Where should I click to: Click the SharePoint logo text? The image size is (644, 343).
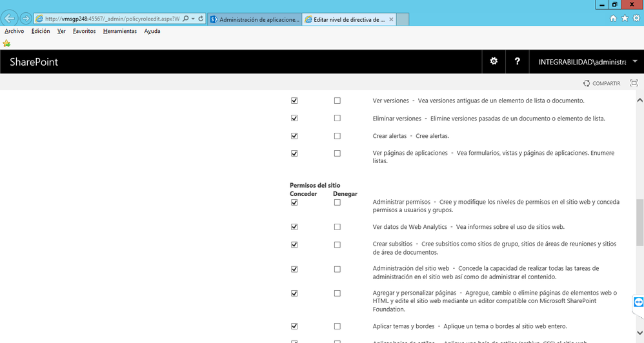pyautogui.click(x=34, y=62)
